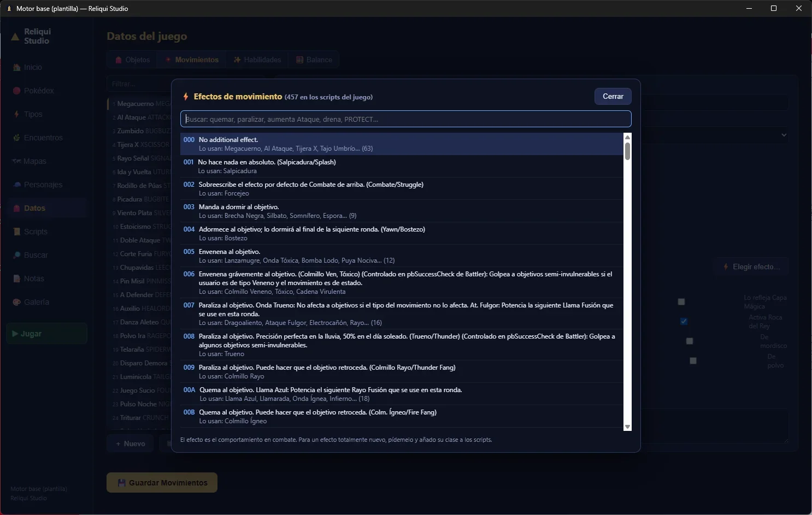This screenshot has width=812, height=515.
Task: Switch to the Objetos tab
Action: (132, 60)
